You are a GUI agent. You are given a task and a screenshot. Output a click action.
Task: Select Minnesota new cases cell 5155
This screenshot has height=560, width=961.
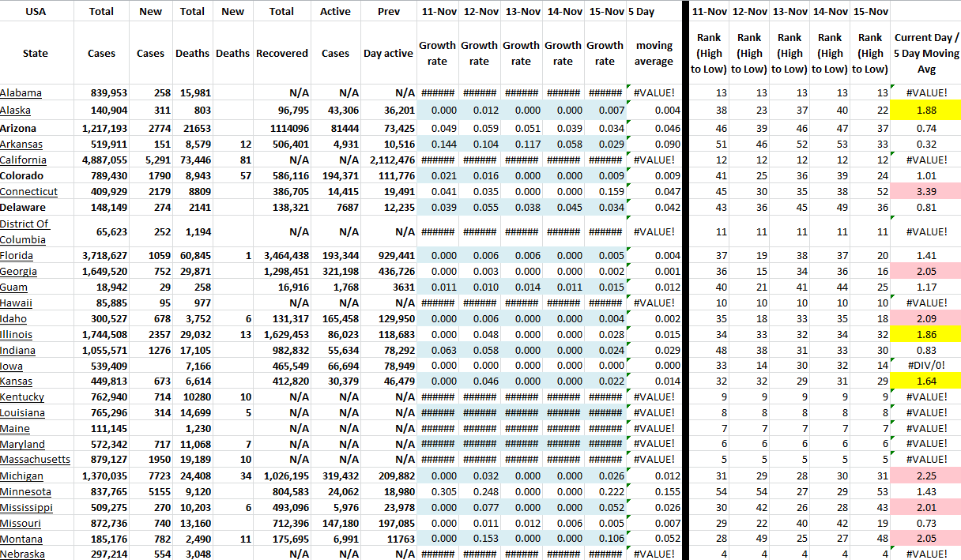[150, 491]
